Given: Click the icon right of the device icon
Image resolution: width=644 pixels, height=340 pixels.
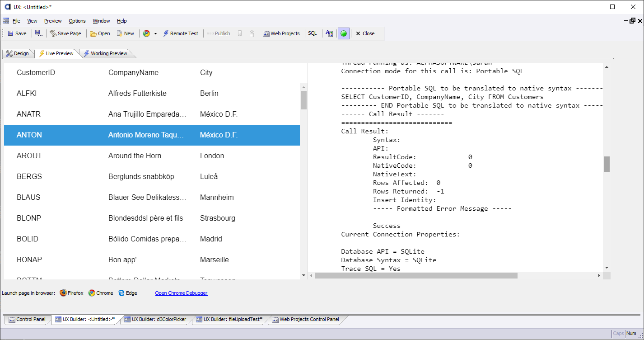Looking at the screenshot, I should point(252,33).
